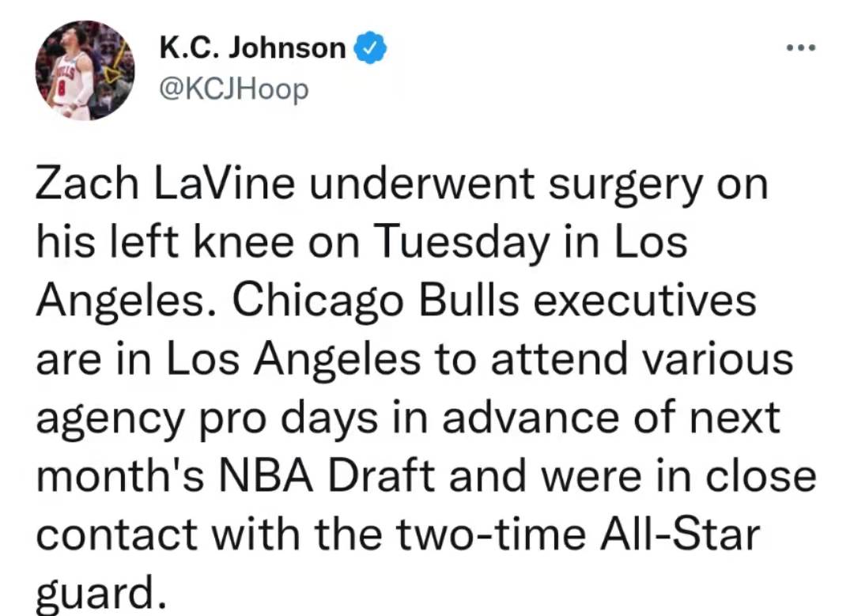Viewport: 854px width, 616px height.
Task: Click "advance of next" in the tweet
Action: tap(611, 418)
